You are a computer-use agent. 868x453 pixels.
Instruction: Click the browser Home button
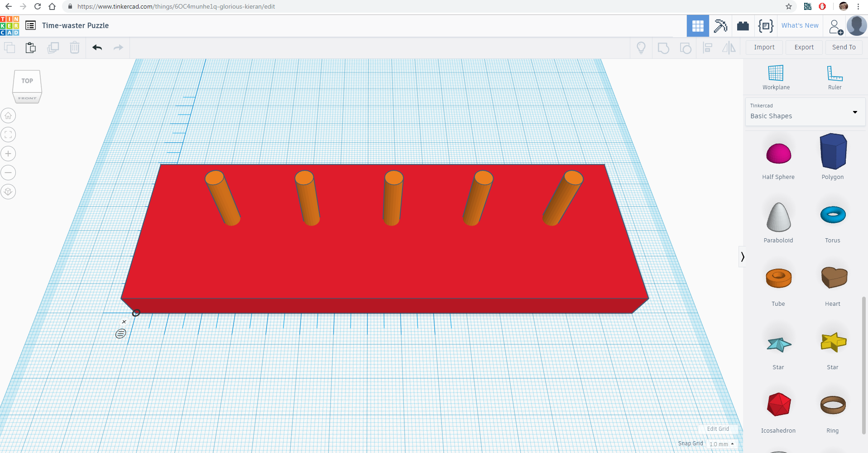[x=52, y=6]
